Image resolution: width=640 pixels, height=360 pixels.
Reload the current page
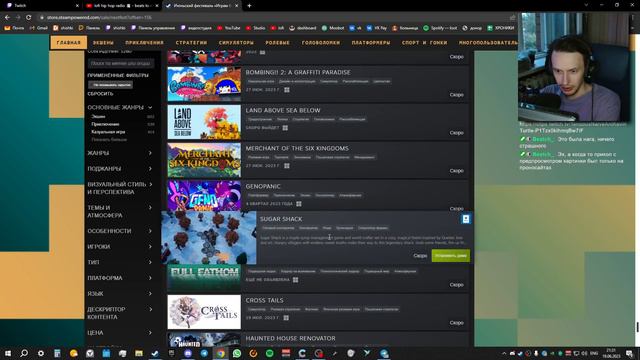(28, 18)
